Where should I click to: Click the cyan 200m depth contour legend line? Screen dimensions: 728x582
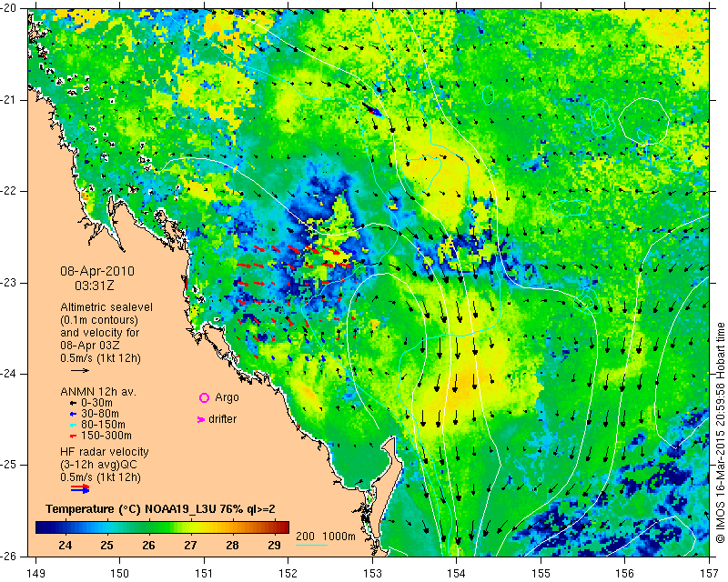[x=311, y=545]
